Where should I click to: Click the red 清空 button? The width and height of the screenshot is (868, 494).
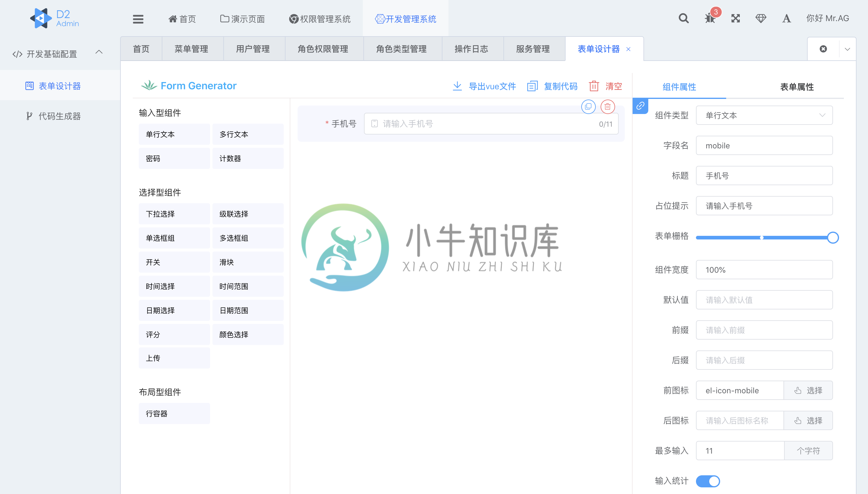[605, 86]
